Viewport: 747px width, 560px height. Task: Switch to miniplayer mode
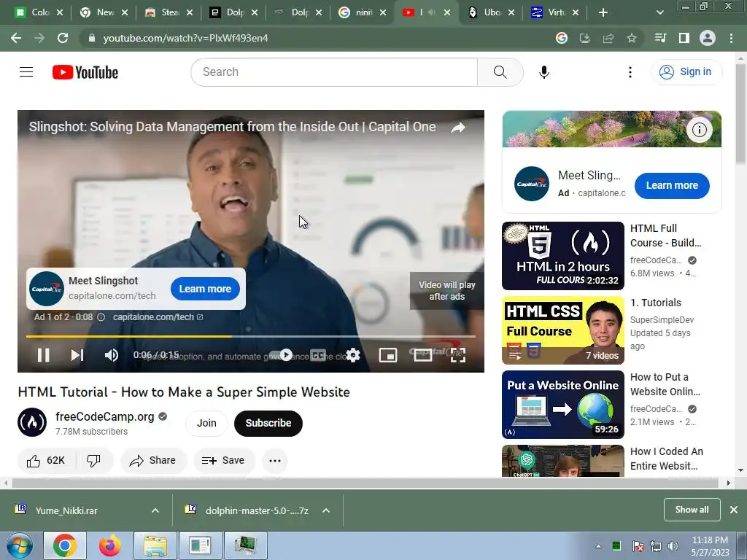(388, 355)
